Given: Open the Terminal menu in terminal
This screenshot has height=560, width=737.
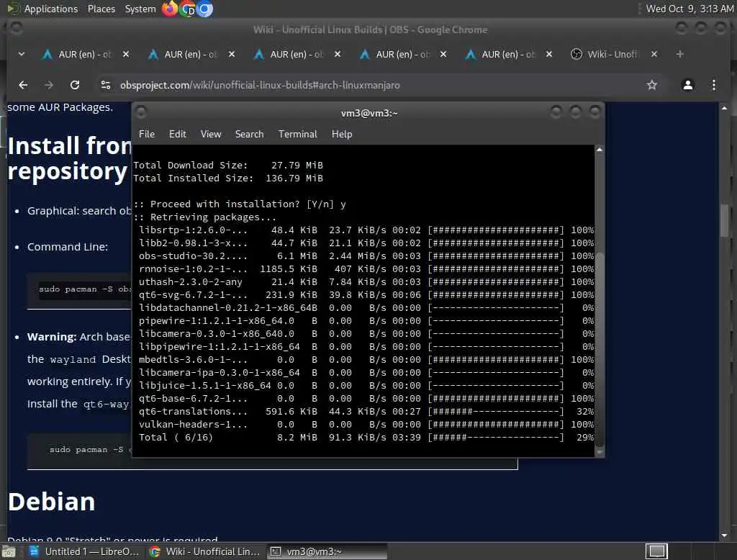Looking at the screenshot, I should (297, 134).
